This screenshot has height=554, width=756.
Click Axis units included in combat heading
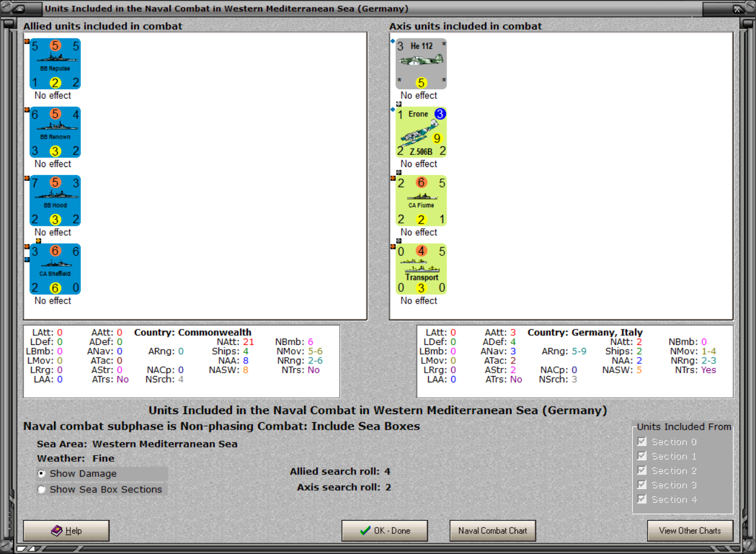coord(466,26)
